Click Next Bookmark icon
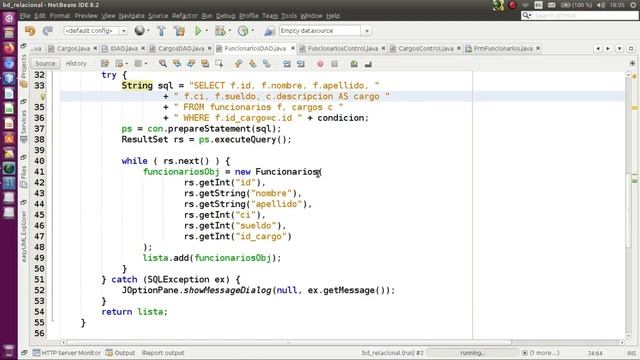Screen dimensions: 640x360 253,64
